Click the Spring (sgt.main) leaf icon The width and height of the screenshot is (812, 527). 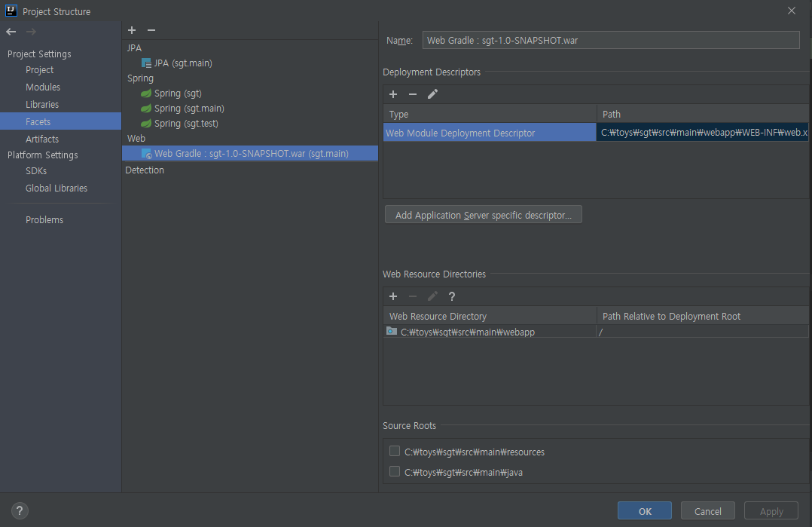click(147, 109)
